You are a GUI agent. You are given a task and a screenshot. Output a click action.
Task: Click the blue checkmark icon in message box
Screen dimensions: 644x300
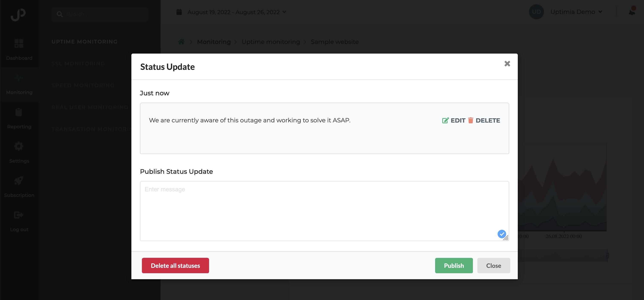(x=501, y=234)
